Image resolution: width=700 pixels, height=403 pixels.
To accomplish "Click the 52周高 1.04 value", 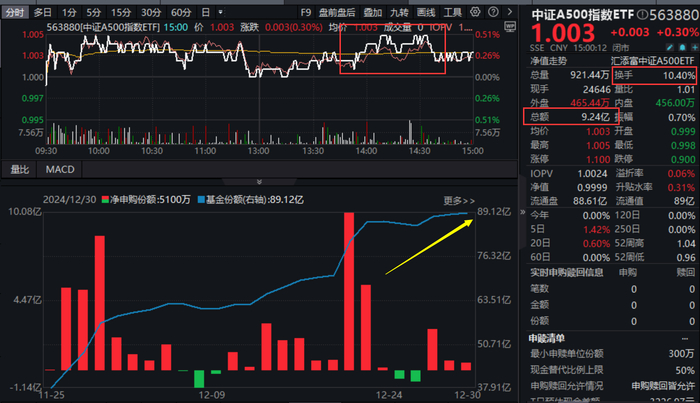I will tap(686, 244).
